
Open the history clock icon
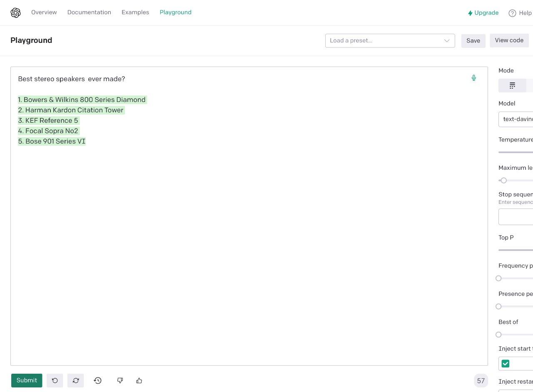[98, 380]
